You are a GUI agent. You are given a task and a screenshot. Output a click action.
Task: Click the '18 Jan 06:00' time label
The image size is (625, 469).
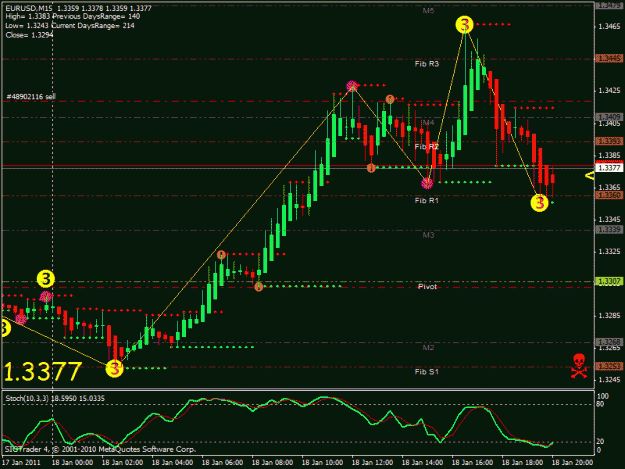pos(222,462)
